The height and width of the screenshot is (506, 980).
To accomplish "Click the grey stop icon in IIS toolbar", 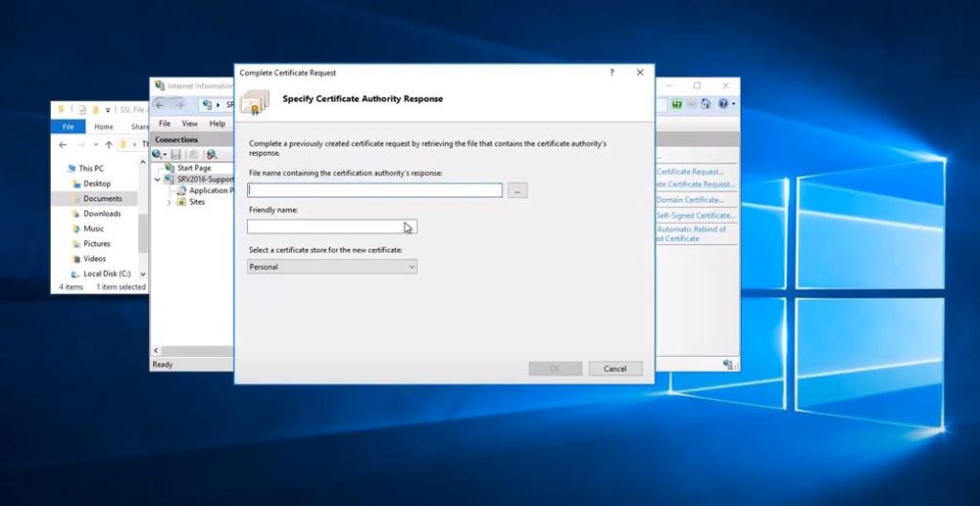I will (x=692, y=103).
